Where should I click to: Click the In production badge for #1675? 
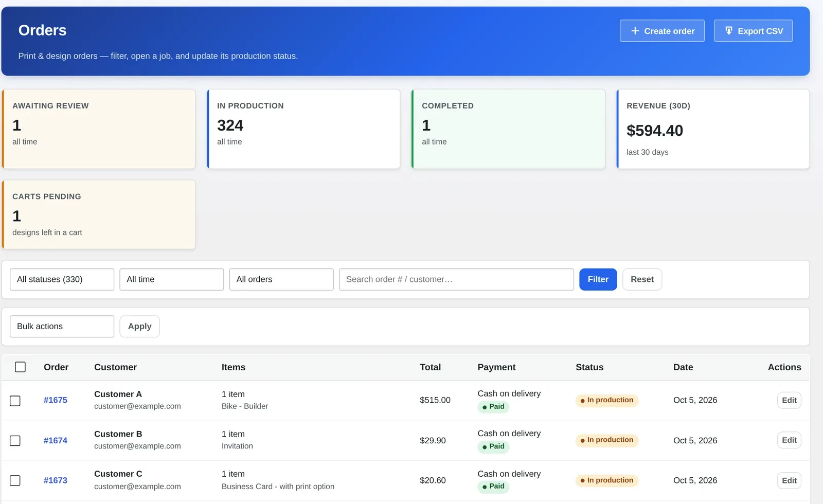coord(607,400)
